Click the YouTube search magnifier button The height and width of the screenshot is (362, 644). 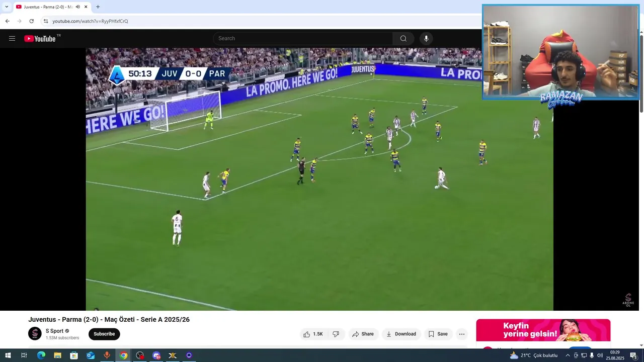pos(403,39)
